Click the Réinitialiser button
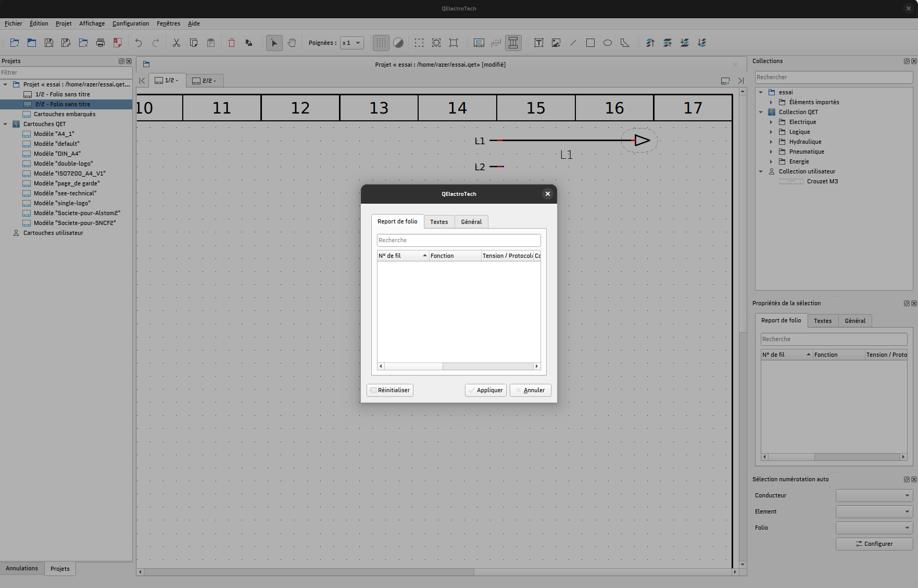The height and width of the screenshot is (588, 918). click(x=389, y=390)
